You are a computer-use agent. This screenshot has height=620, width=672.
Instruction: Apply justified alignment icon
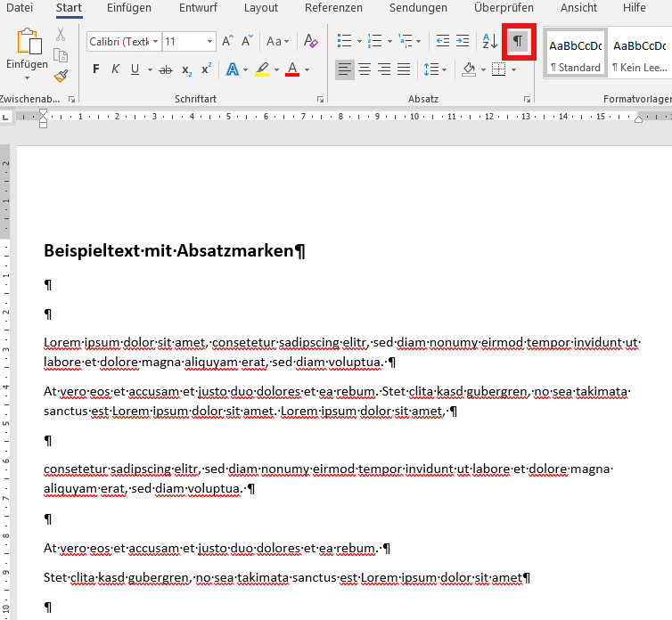(404, 69)
